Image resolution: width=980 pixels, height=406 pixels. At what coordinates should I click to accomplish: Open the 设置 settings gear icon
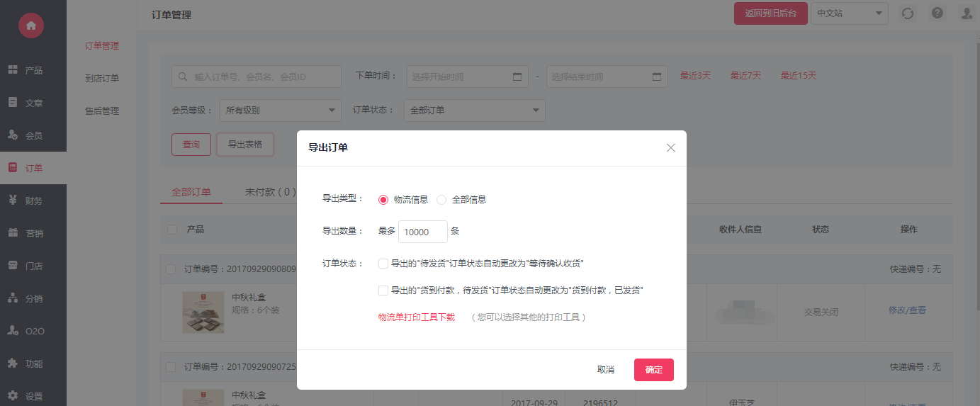coord(13,396)
